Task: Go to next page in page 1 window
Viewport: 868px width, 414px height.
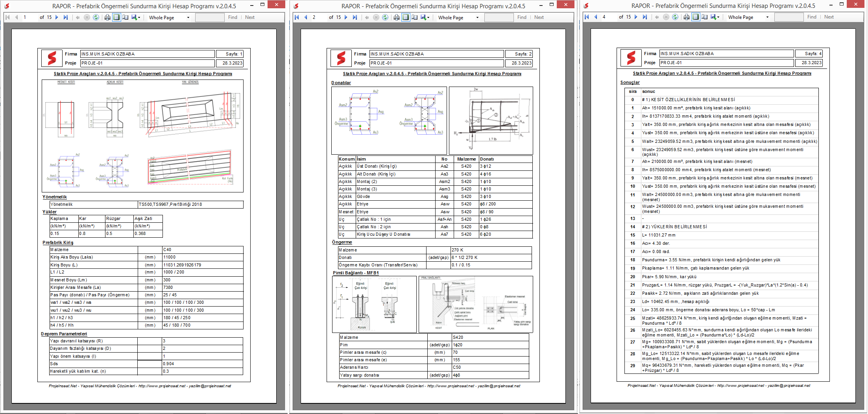Action: point(57,17)
